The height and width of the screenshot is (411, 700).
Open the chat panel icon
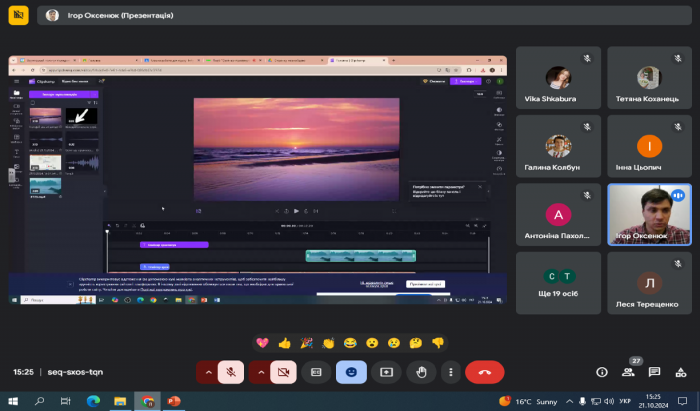pos(655,371)
